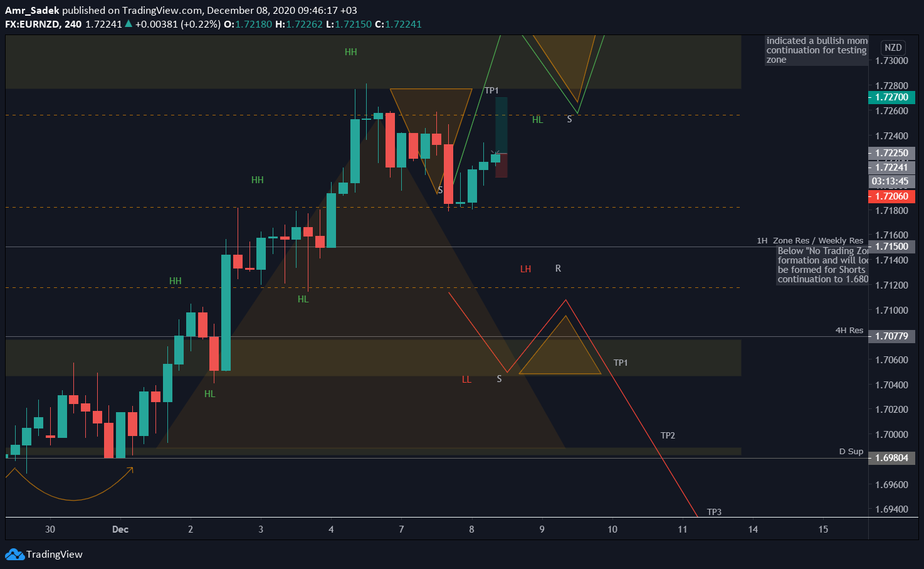Image resolution: width=924 pixels, height=569 pixels.
Task: Select the O:1.72180 open value
Action: [x=248, y=24]
